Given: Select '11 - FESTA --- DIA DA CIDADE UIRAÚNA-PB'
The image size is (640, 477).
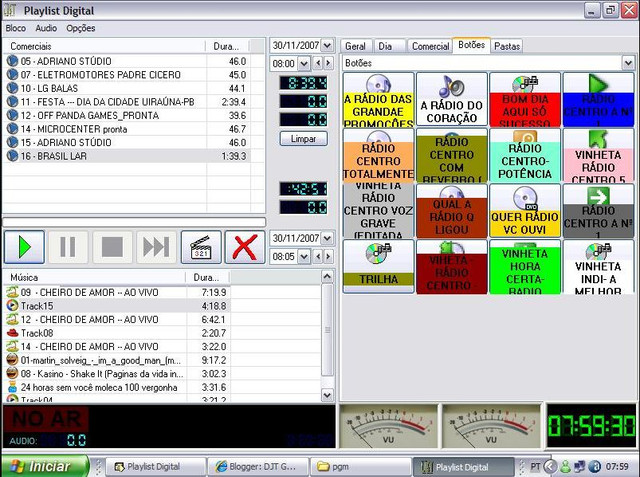Looking at the screenshot, I should pyautogui.click(x=127, y=102).
